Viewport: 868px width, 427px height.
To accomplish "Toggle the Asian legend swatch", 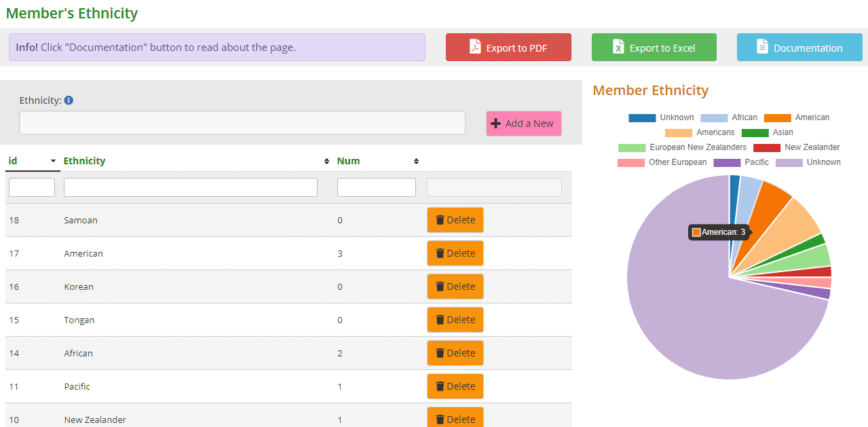I will point(755,132).
